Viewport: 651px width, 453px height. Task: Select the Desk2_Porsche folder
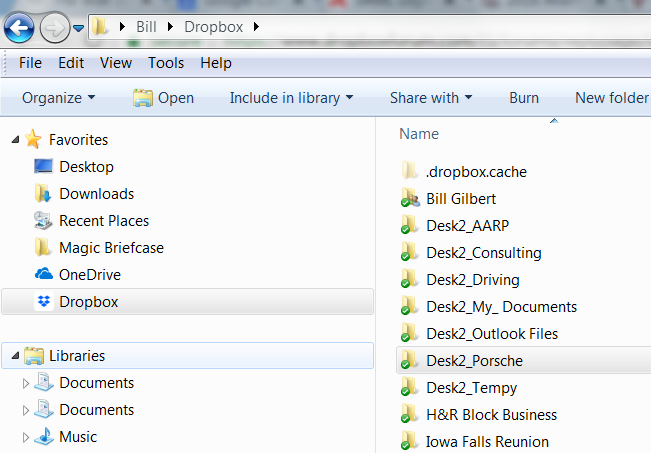(x=474, y=361)
